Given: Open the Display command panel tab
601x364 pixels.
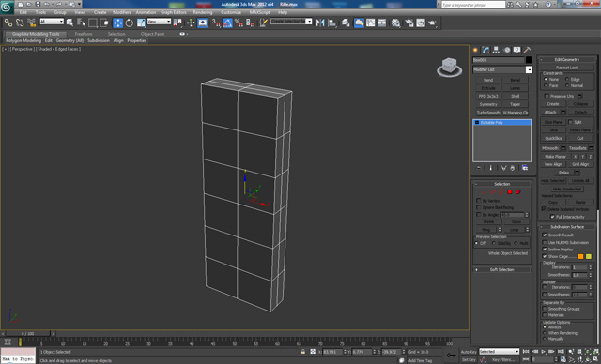Looking at the screenshot, I should coord(517,50).
